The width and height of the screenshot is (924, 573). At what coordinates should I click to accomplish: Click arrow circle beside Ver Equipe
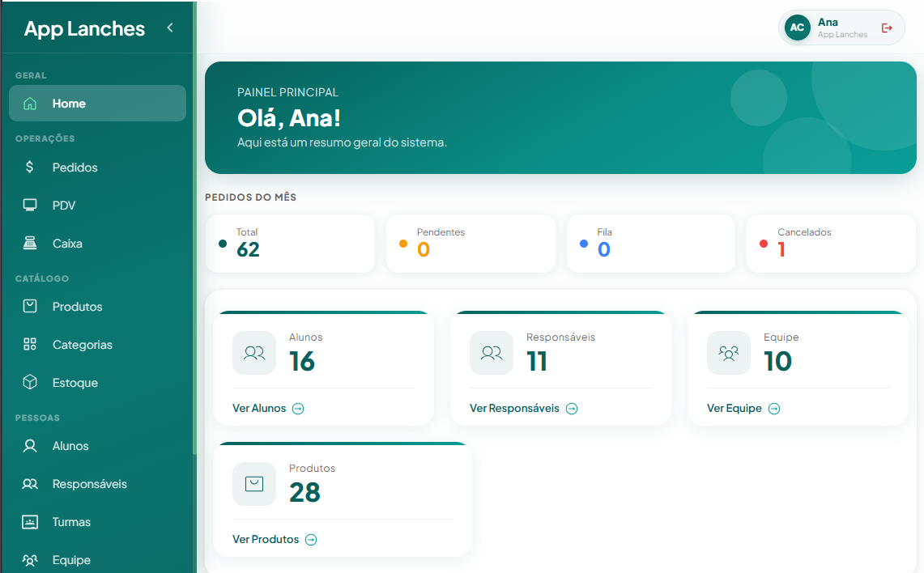pyautogui.click(x=774, y=409)
